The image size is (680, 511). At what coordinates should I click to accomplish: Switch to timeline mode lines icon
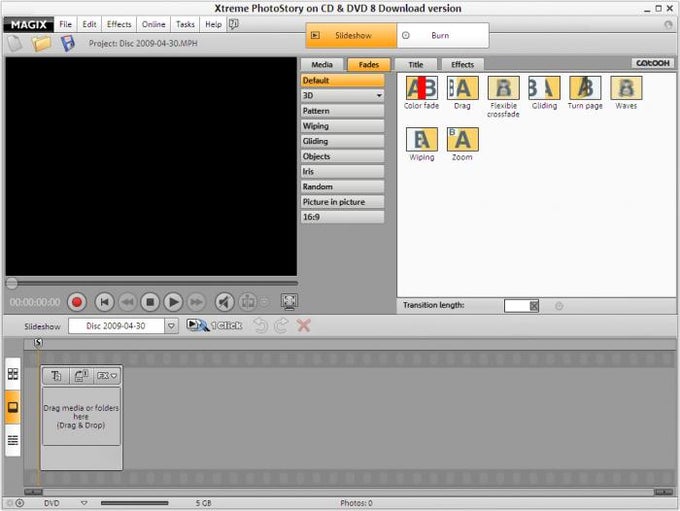coord(13,440)
